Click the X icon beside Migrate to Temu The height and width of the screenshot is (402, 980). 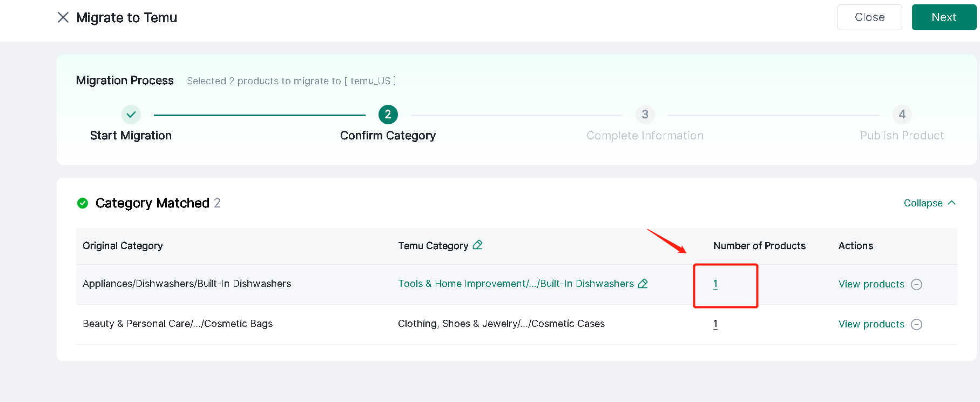[63, 17]
